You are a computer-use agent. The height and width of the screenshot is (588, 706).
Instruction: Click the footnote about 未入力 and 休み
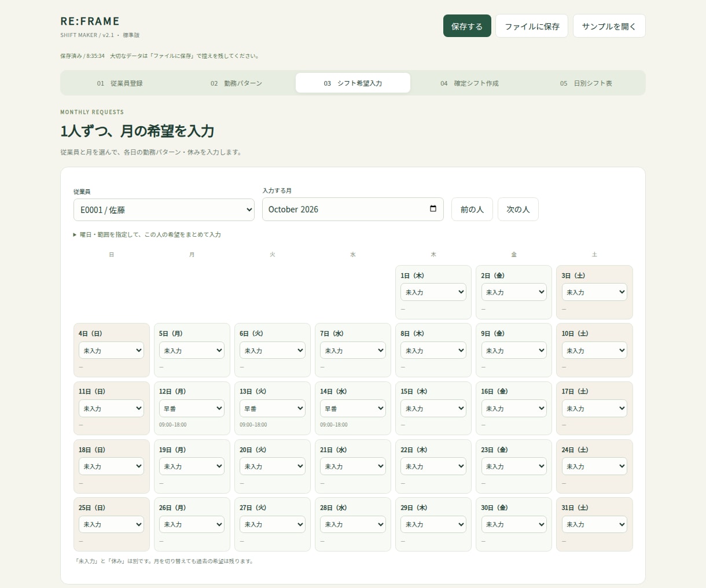coord(164,561)
